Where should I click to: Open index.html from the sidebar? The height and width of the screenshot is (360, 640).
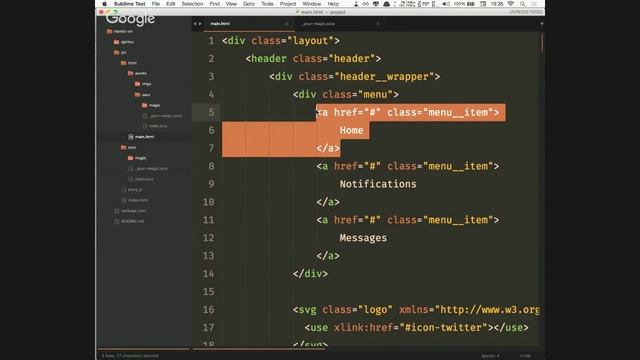pyautogui.click(x=138, y=200)
